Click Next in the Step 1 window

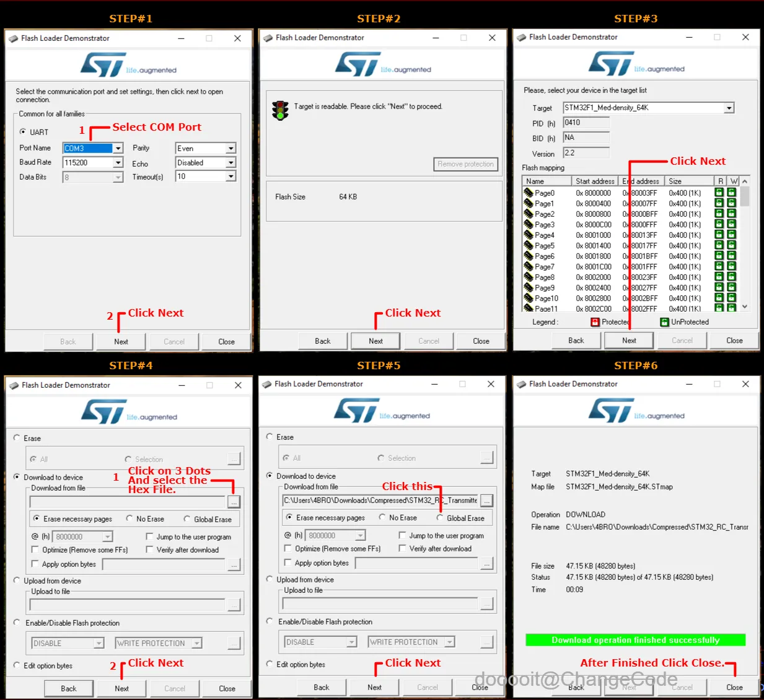click(x=121, y=341)
